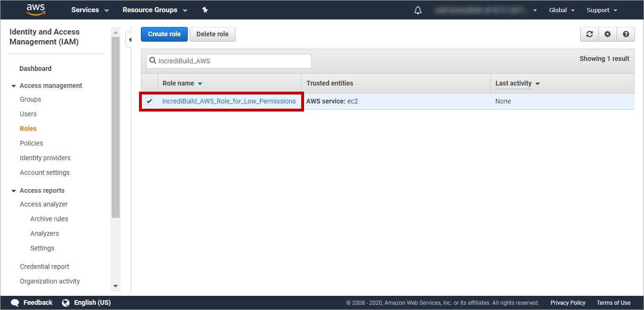The image size is (644, 310).
Task: Open Account settings in the sidebar
Action: click(44, 172)
